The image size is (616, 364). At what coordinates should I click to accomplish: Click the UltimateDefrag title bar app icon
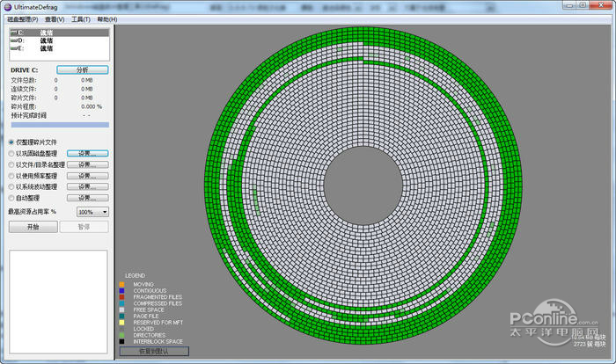click(x=7, y=6)
